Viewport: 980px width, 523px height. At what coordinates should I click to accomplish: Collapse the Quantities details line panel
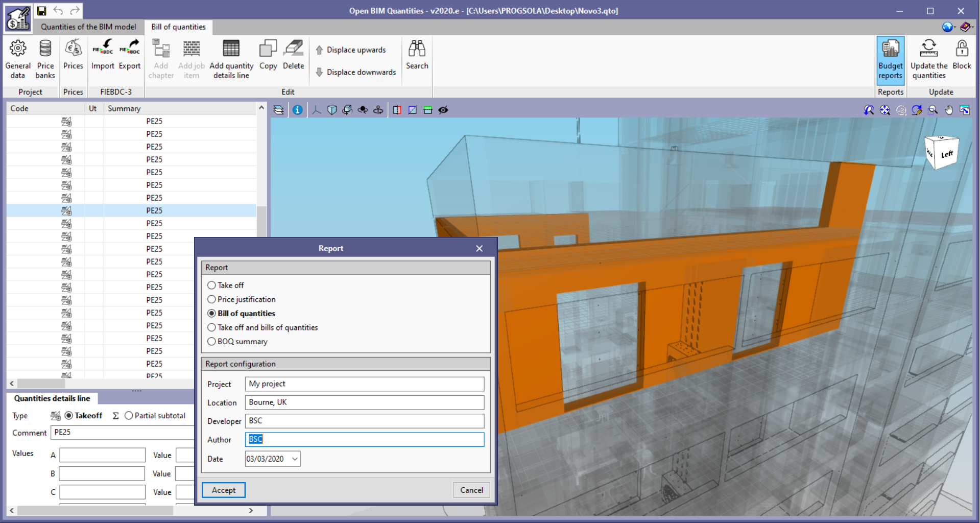click(136, 390)
